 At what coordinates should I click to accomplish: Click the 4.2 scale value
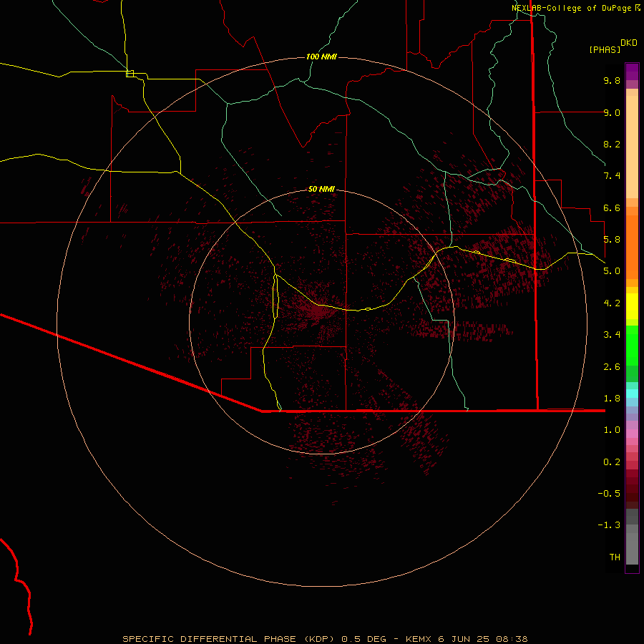point(612,303)
